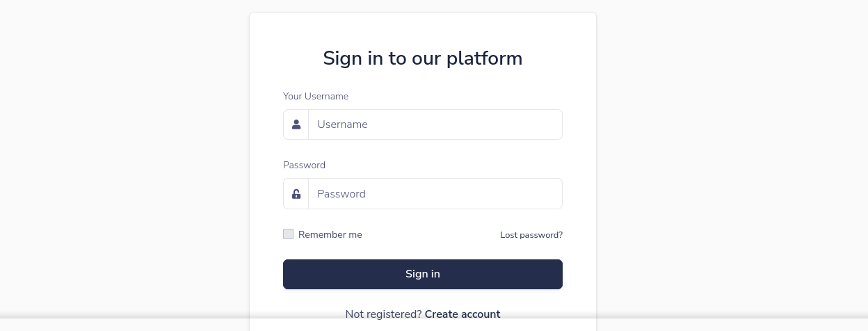Click the right end of Password input
The width and height of the screenshot is (868, 331).
(x=549, y=194)
